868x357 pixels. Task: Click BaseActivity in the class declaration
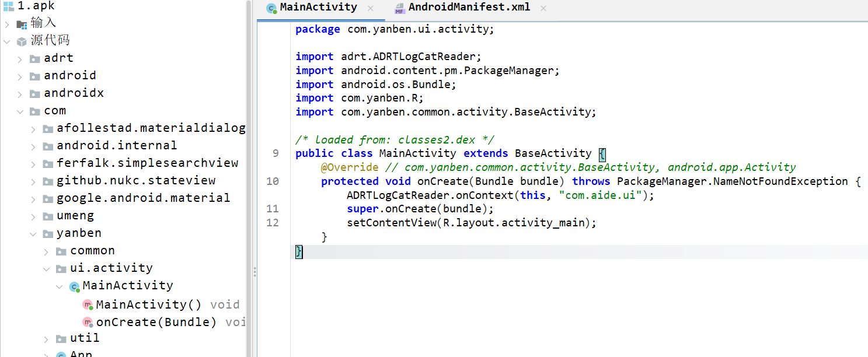553,153
